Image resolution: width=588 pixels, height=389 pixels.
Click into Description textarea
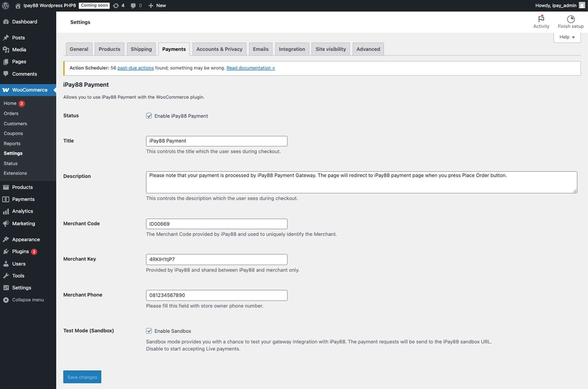click(361, 182)
